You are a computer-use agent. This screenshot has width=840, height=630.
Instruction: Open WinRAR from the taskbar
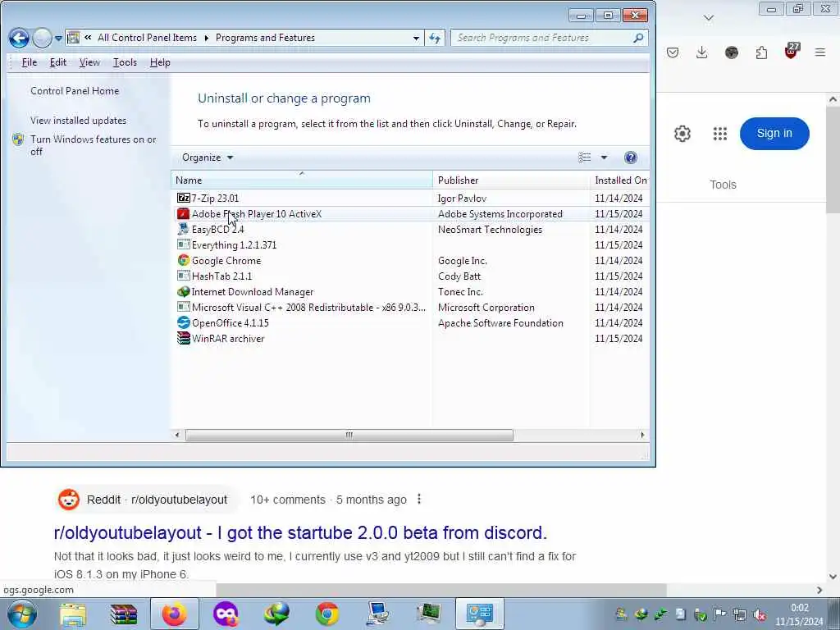(x=124, y=614)
